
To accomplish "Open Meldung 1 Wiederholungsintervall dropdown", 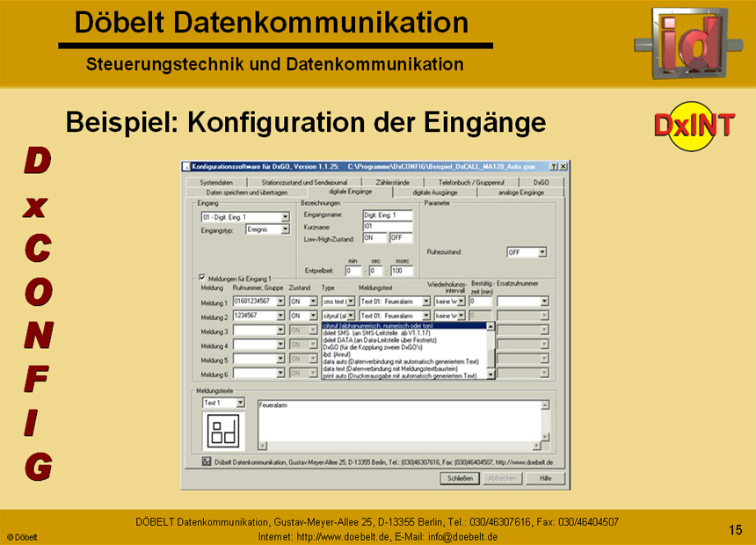I will (462, 302).
